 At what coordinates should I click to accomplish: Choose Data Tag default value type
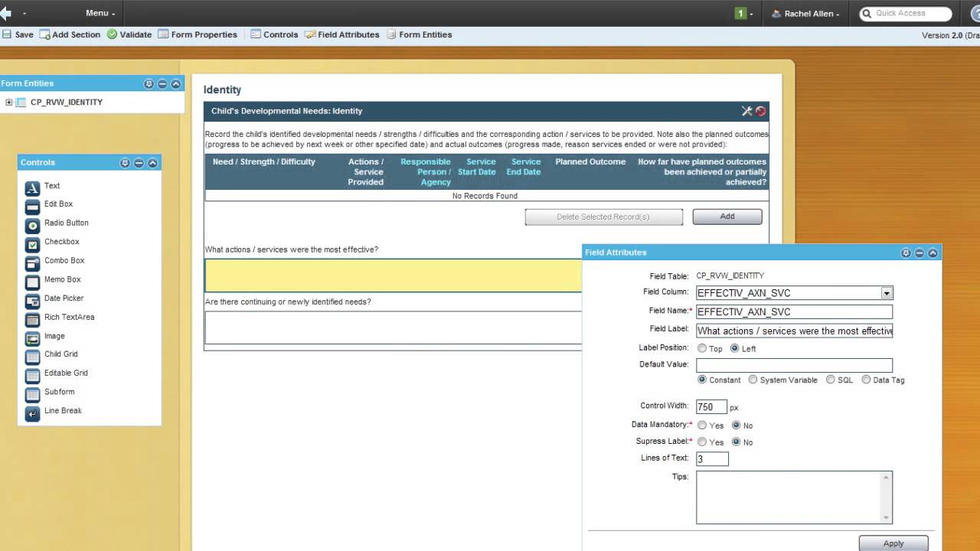tap(866, 380)
